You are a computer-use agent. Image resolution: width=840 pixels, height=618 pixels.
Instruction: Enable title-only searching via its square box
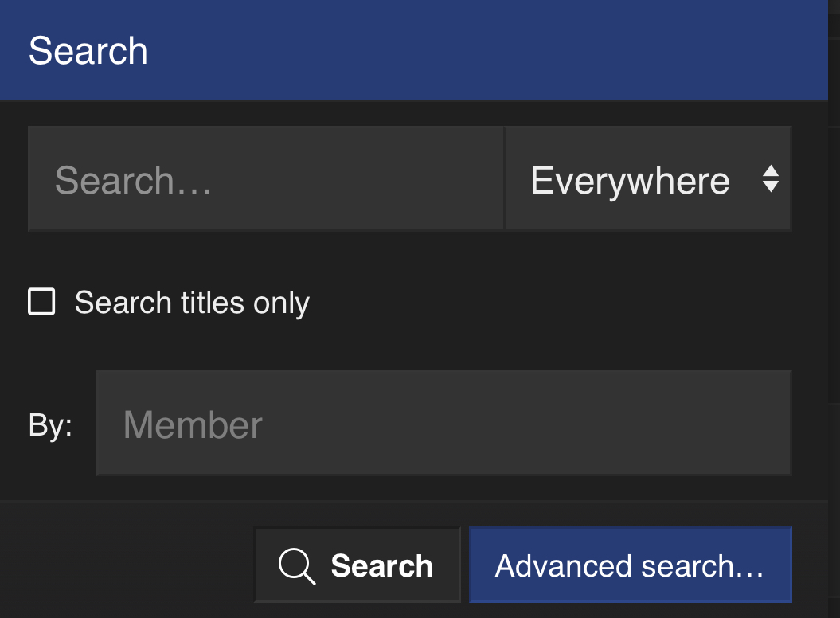coord(41,303)
